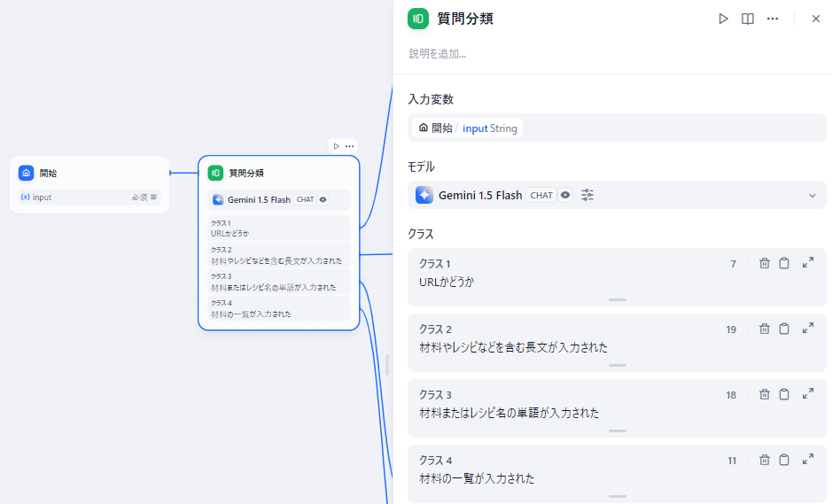
Task: Toggle the vision eye icon in model selector
Action: [x=564, y=195]
